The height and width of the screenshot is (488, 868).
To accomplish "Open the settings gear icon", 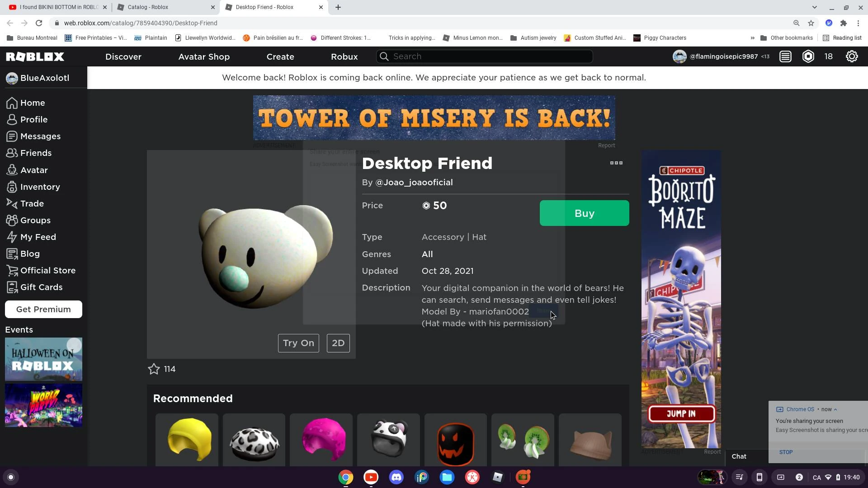I will click(x=852, y=56).
